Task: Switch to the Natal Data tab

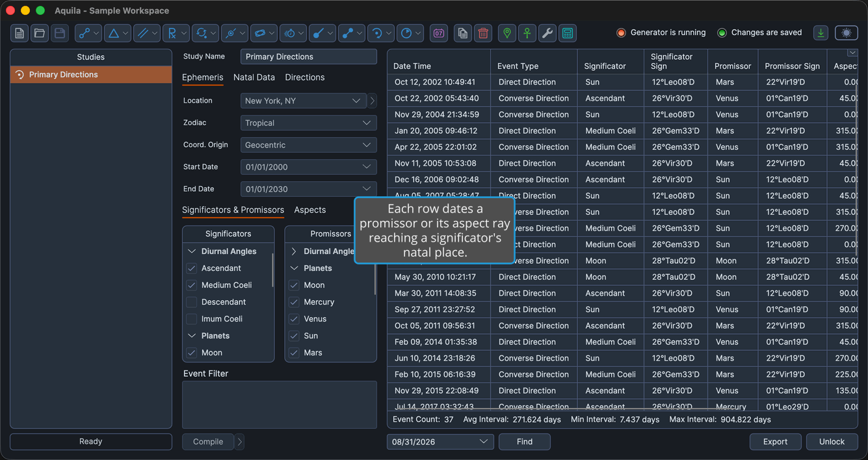Action: tap(254, 77)
